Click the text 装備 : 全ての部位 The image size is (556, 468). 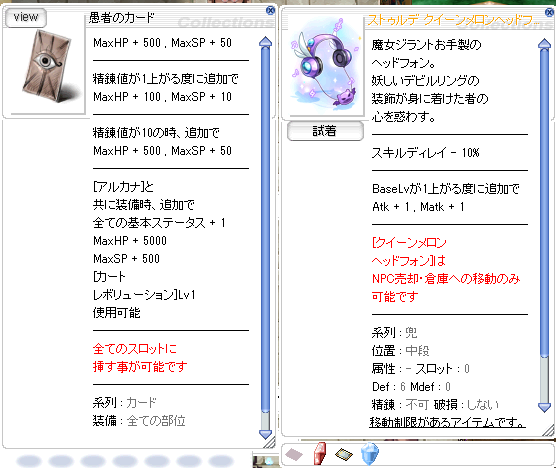(139, 421)
